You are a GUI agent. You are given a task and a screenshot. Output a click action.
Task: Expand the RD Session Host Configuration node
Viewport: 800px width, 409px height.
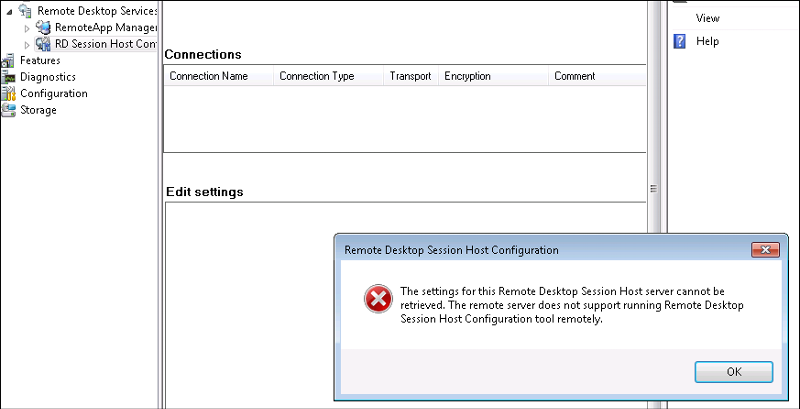(28, 45)
